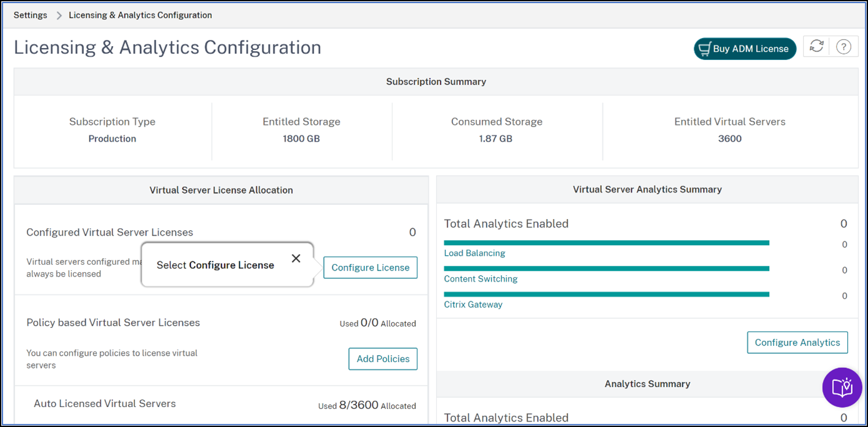Click the Subscription Summary heading
Viewport: 868px width, 427px height.
coord(436,82)
